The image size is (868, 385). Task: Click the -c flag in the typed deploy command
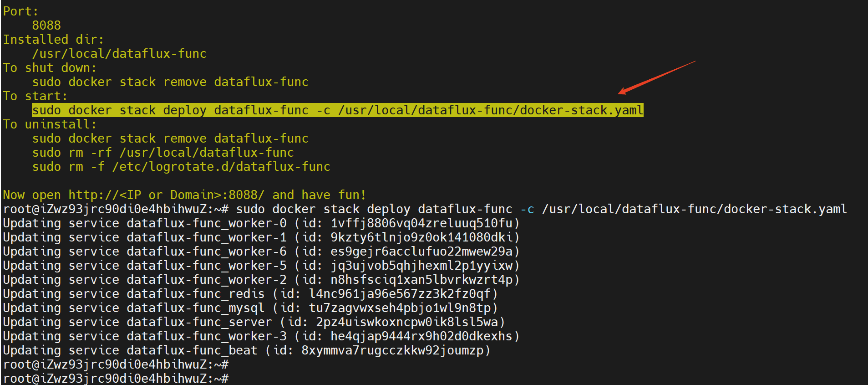click(x=527, y=209)
